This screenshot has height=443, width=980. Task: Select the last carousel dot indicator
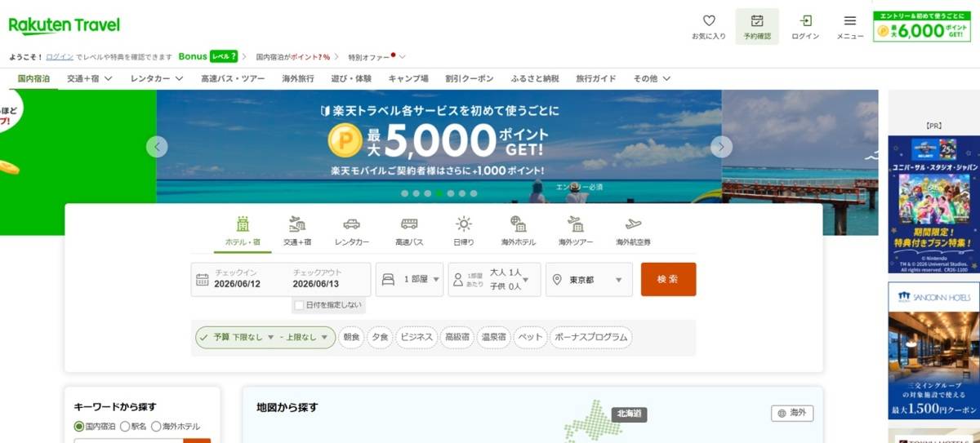(x=474, y=193)
